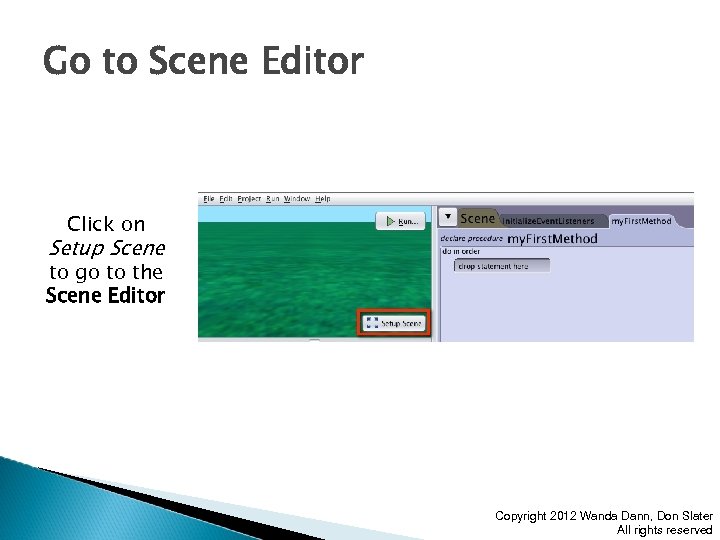
Task: Open the Window menu
Action: point(297,199)
